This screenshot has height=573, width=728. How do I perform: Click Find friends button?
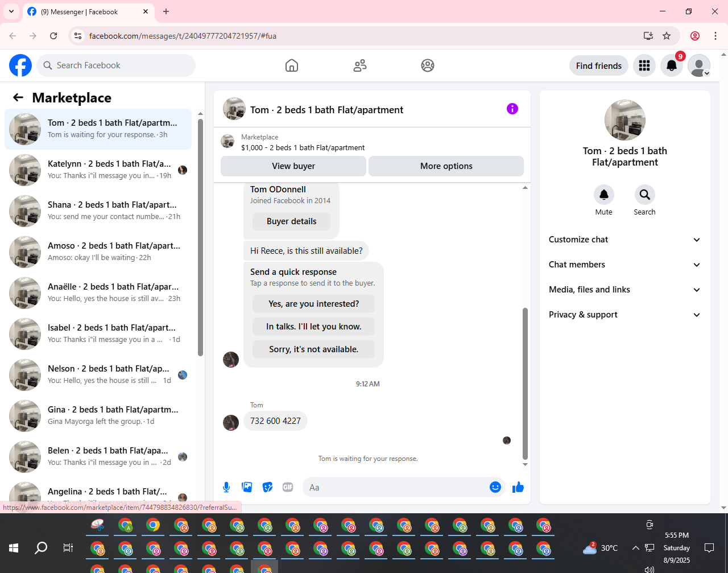click(x=599, y=65)
